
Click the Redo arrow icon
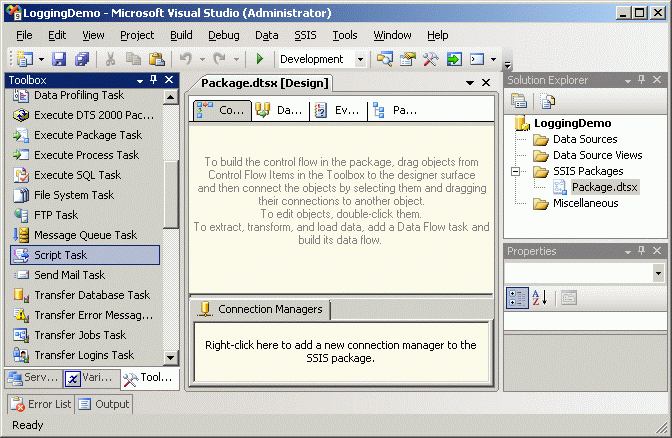coord(220,59)
